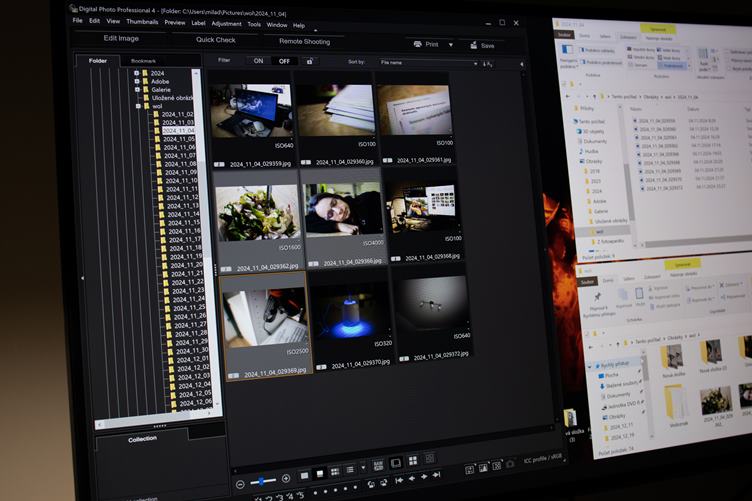Rotate image right icon in bottom toolbar

click(383, 483)
